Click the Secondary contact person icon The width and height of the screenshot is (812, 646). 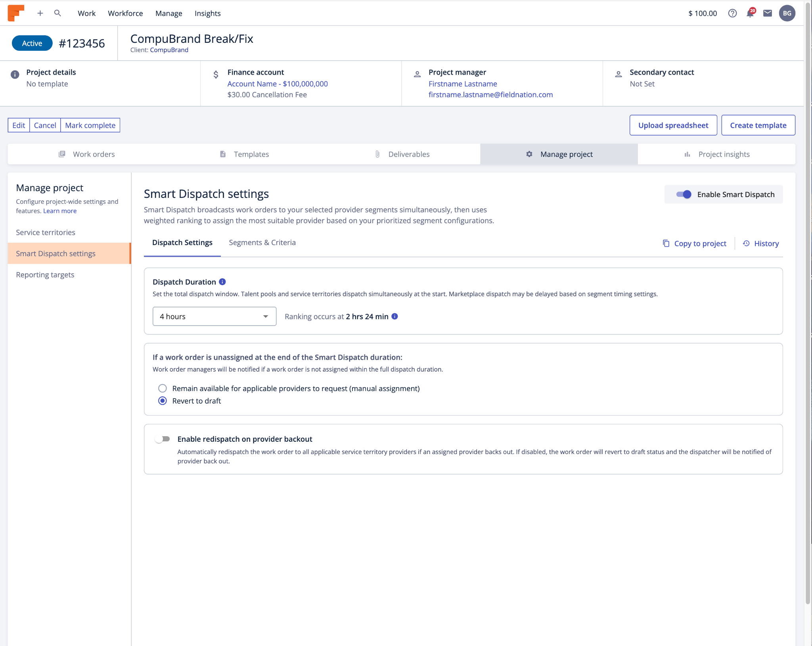point(618,74)
